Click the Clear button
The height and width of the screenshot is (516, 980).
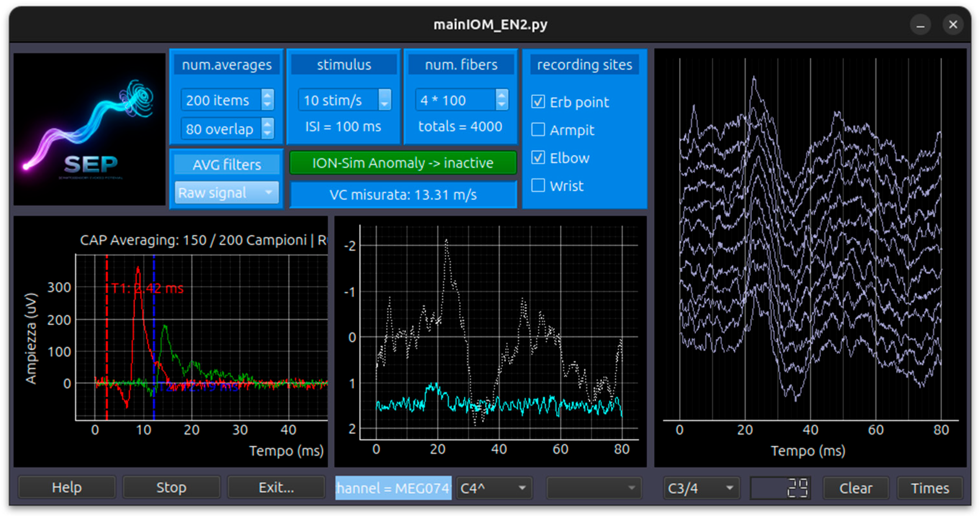click(x=855, y=488)
